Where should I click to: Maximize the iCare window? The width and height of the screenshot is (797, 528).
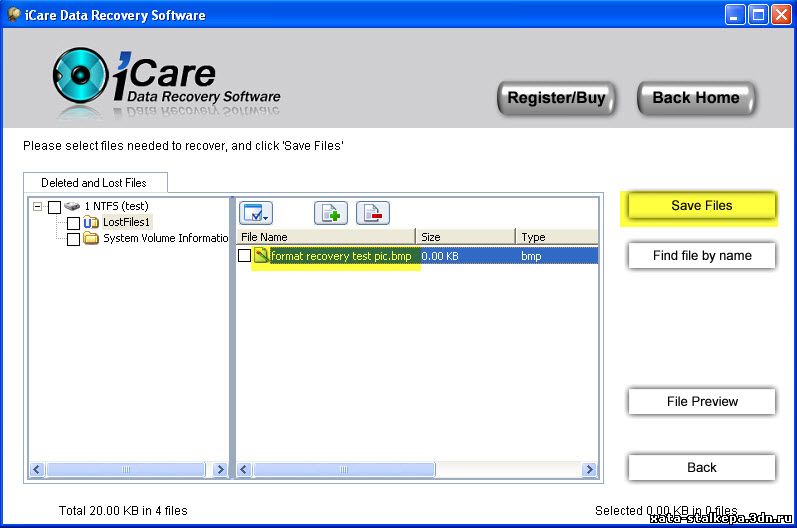coord(758,15)
